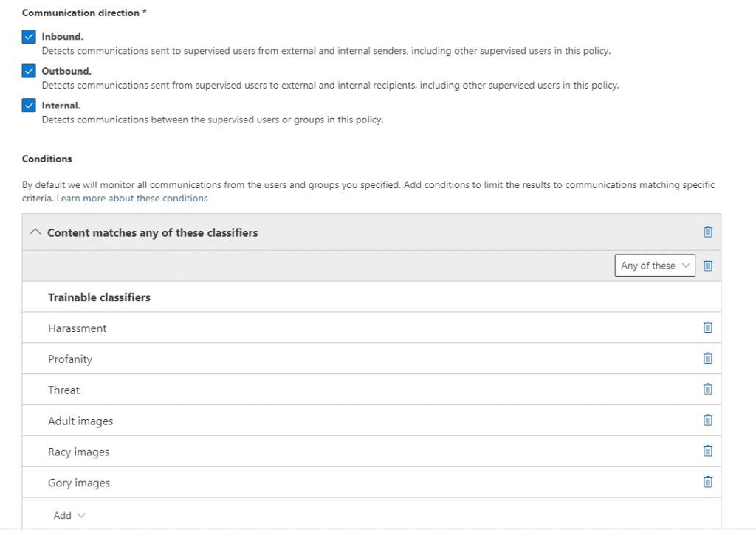Click the Outbound label text
Image resolution: width=756 pixels, height=535 pixels.
coord(66,71)
